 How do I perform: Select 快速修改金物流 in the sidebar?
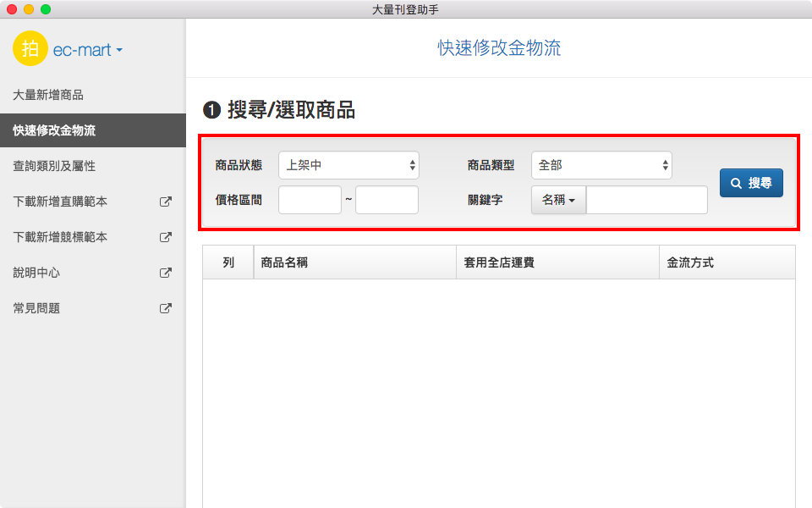click(54, 130)
